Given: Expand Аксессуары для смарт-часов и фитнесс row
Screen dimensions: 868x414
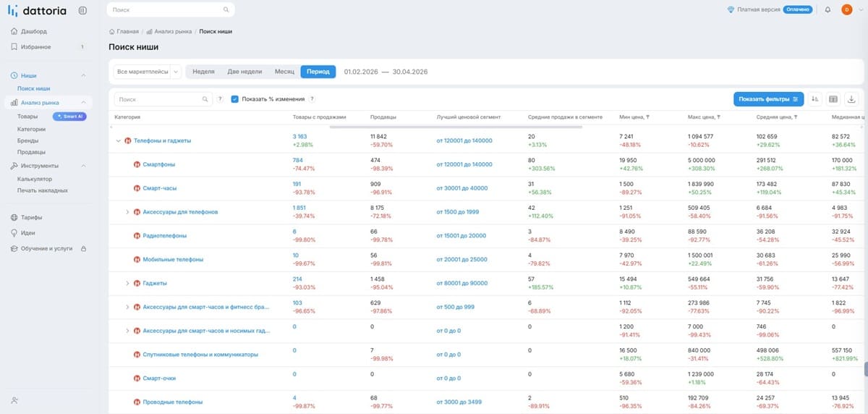Looking at the screenshot, I should (127, 307).
